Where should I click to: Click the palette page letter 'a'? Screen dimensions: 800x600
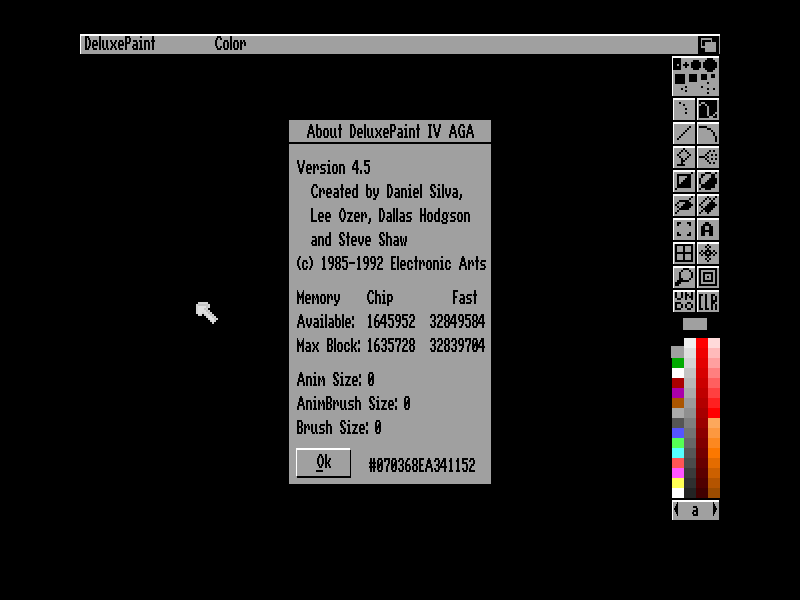click(x=695, y=510)
